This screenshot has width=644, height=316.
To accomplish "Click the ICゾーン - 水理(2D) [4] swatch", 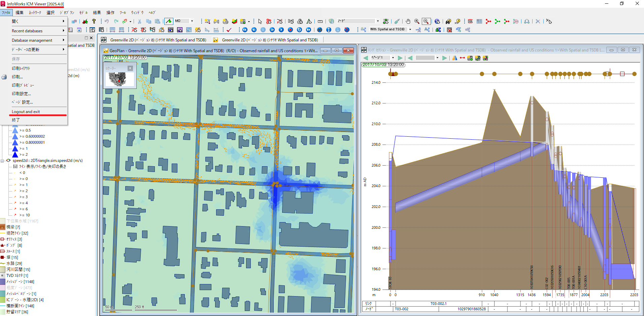I will 3,300.
